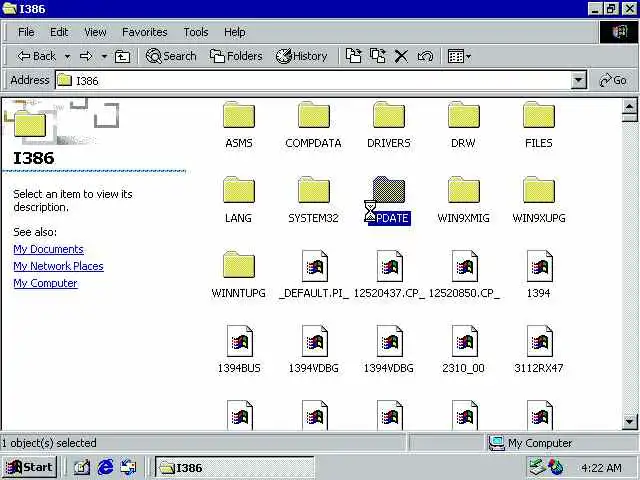The height and width of the screenshot is (480, 640).
Task: Open the View menu
Action: tap(95, 32)
